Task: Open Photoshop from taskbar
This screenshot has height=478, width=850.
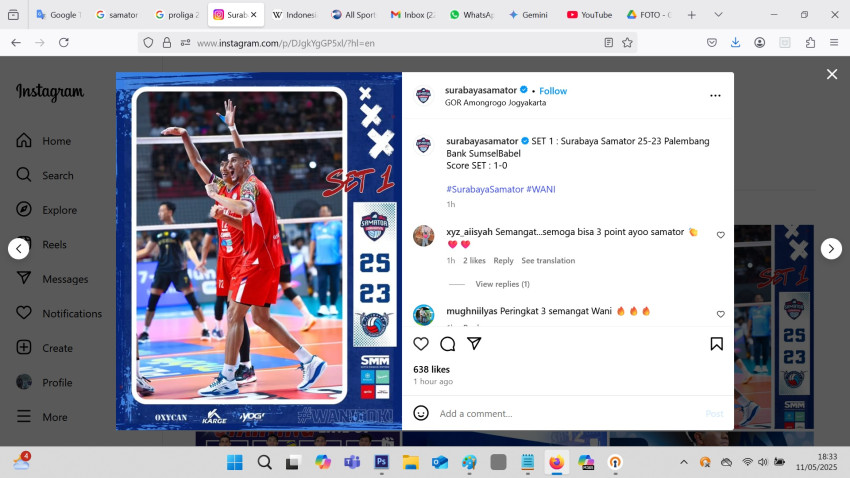Action: pyautogui.click(x=382, y=462)
